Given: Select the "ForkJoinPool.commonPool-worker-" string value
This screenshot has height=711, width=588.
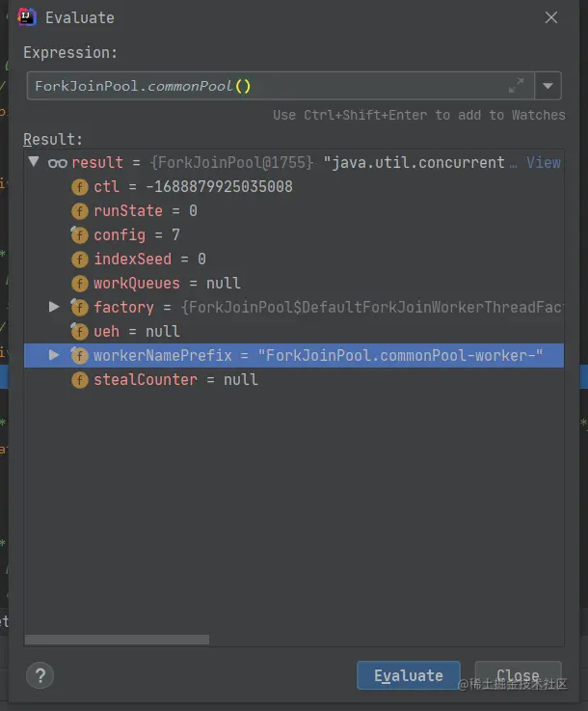Looking at the screenshot, I should pyautogui.click(x=400, y=355).
